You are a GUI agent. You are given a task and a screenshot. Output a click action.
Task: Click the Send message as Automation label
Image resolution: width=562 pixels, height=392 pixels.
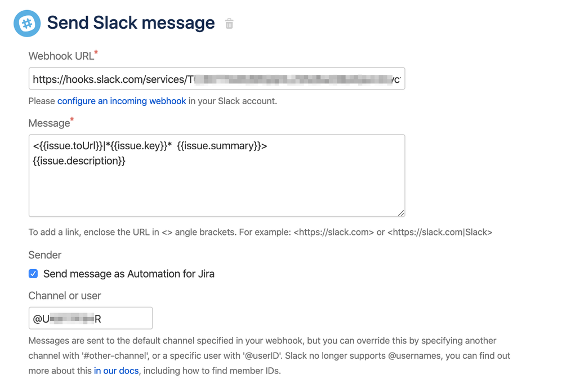(128, 274)
